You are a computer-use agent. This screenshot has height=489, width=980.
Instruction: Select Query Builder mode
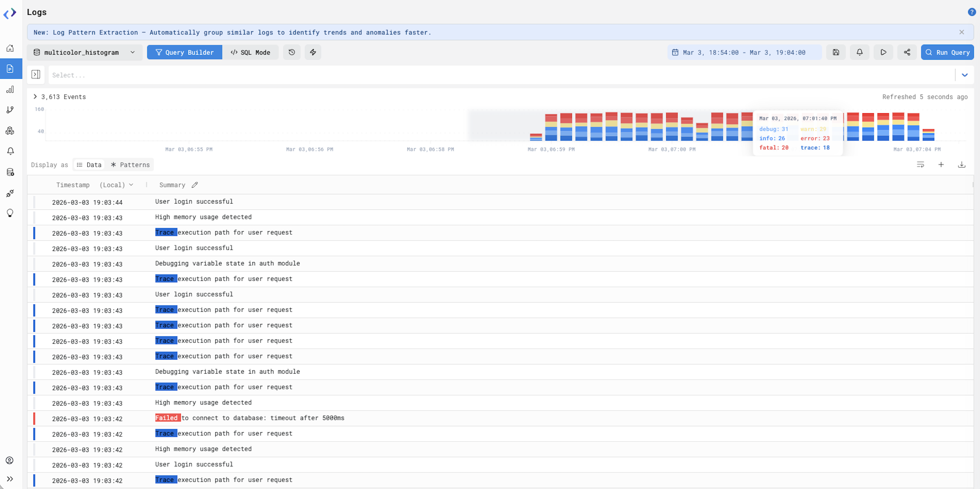pyautogui.click(x=184, y=52)
